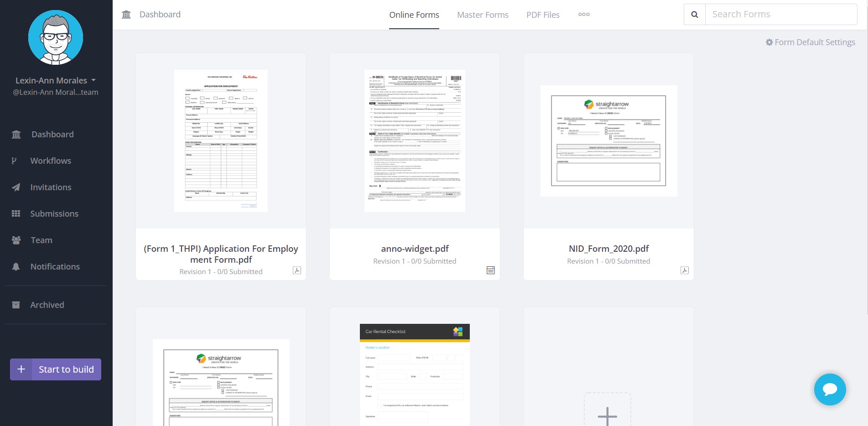This screenshot has width=868, height=426.
Task: Click the PDF icon on NID_Form_2020.pdf card
Action: pyautogui.click(x=684, y=270)
